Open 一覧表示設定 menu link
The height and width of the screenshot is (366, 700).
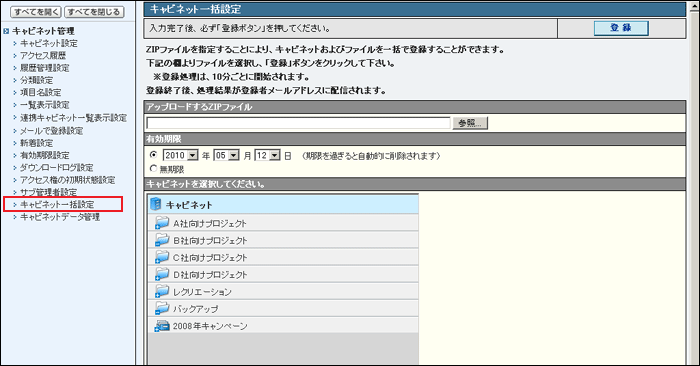coord(45,105)
